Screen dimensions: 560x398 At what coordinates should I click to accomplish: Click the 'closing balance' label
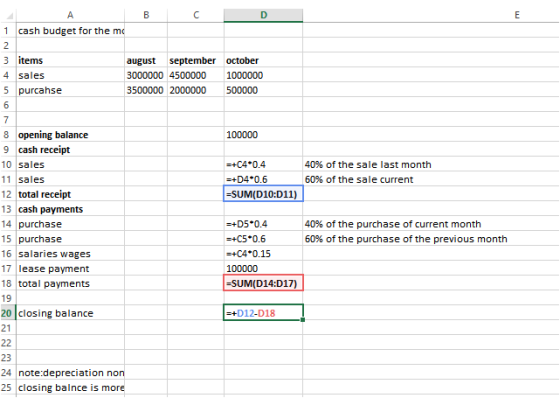[56, 313]
